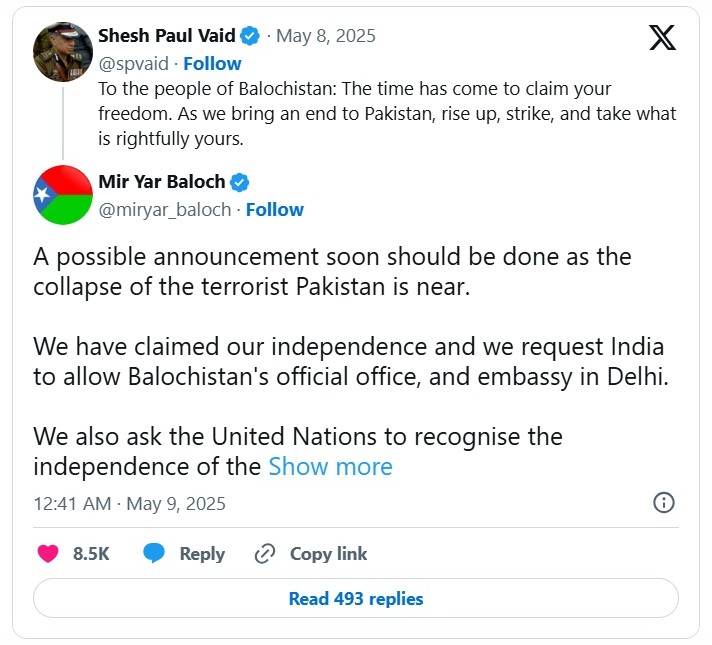Click the pink heart like icon
Viewport: 712px width, 645px height.
48,553
